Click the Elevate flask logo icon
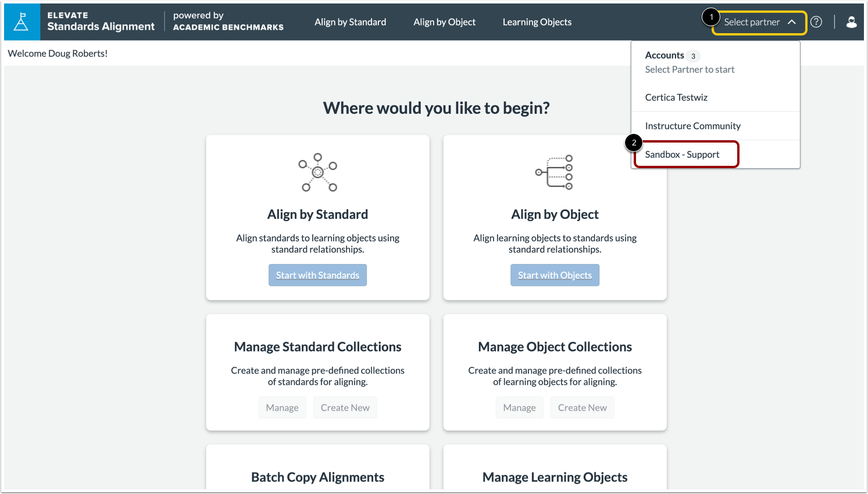The width and height of the screenshot is (868, 494). (20, 22)
